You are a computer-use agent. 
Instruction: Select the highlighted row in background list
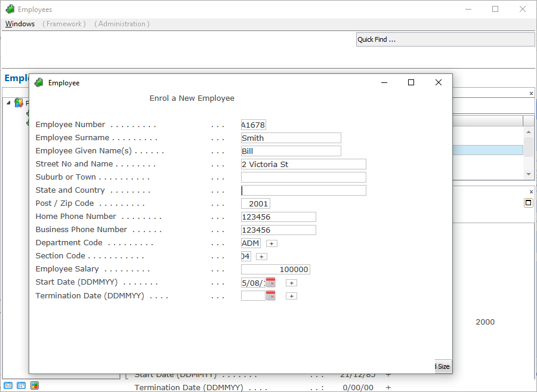point(487,150)
